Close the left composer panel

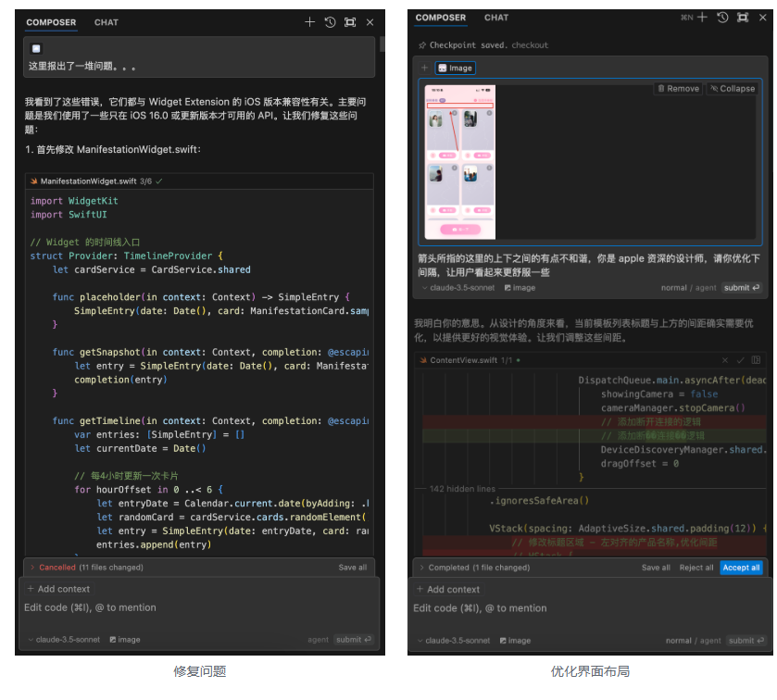coord(370,22)
